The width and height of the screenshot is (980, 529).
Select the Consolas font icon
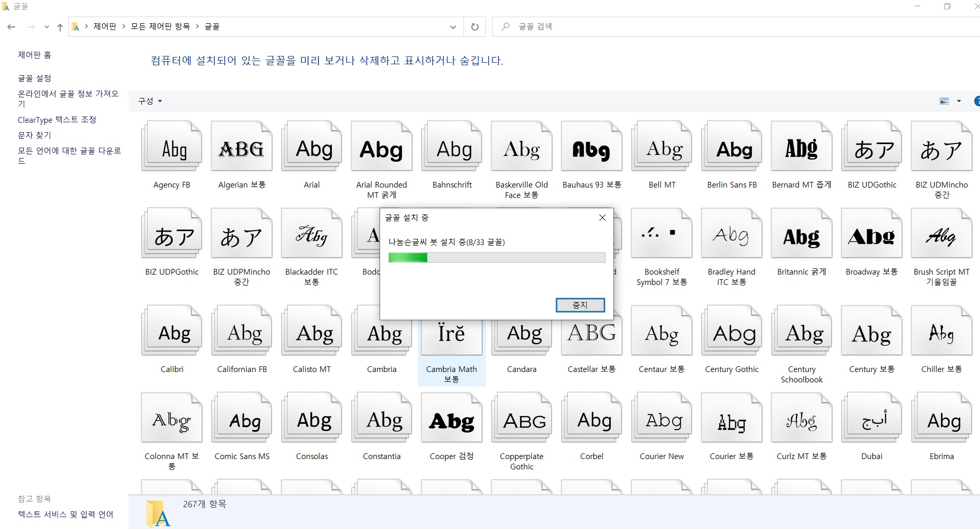tap(312, 418)
